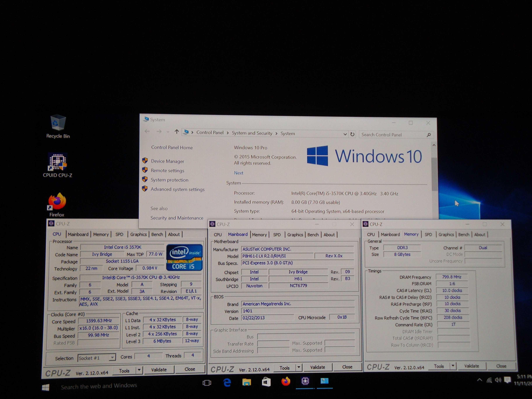Screen dimensions: 532x399
Task: Click System and Security breadcrumb
Action: [x=252, y=133]
